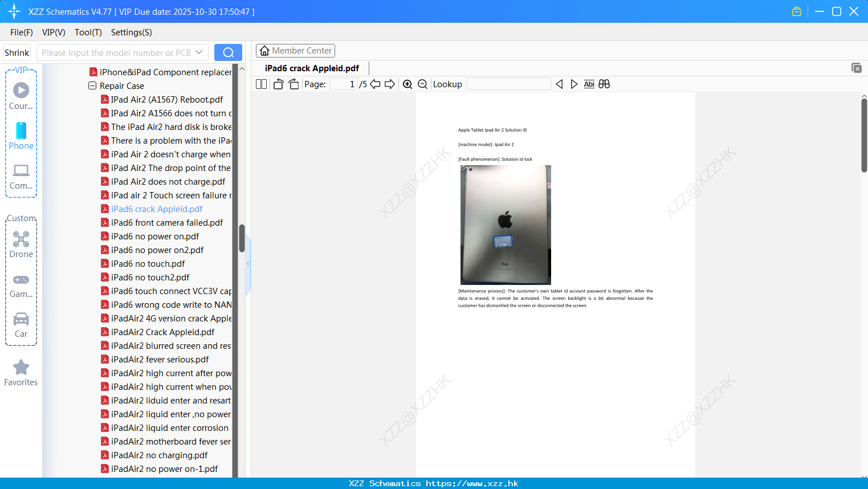Open Course section in sidebar
This screenshot has width=868, height=489.
[21, 96]
